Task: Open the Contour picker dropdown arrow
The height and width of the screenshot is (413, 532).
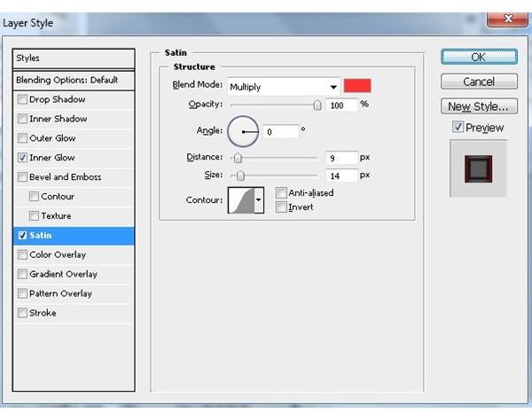Action: [x=259, y=200]
